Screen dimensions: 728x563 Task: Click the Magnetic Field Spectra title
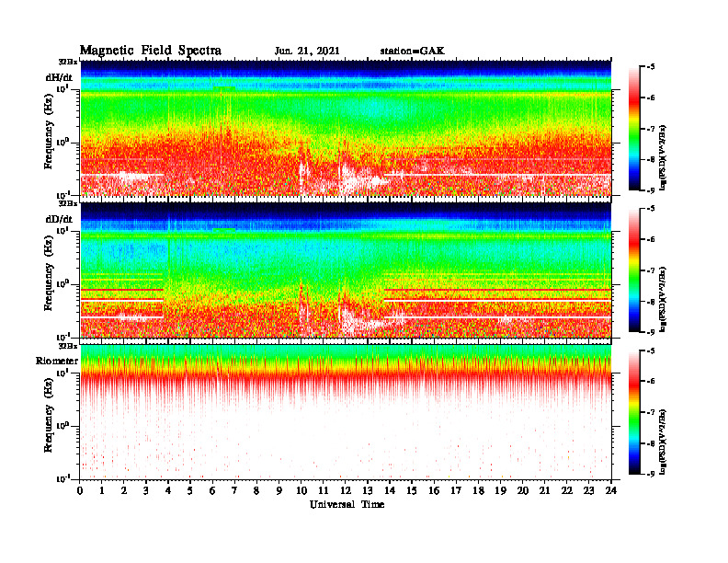[151, 51]
